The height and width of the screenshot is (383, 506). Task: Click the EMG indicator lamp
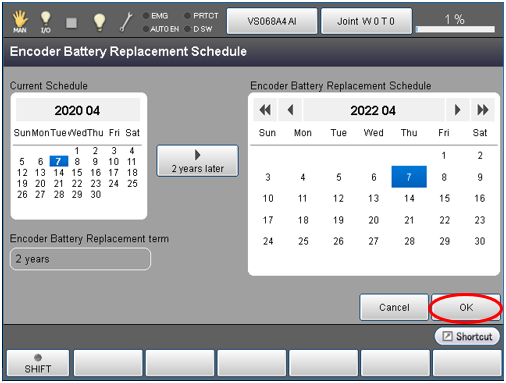(146, 16)
